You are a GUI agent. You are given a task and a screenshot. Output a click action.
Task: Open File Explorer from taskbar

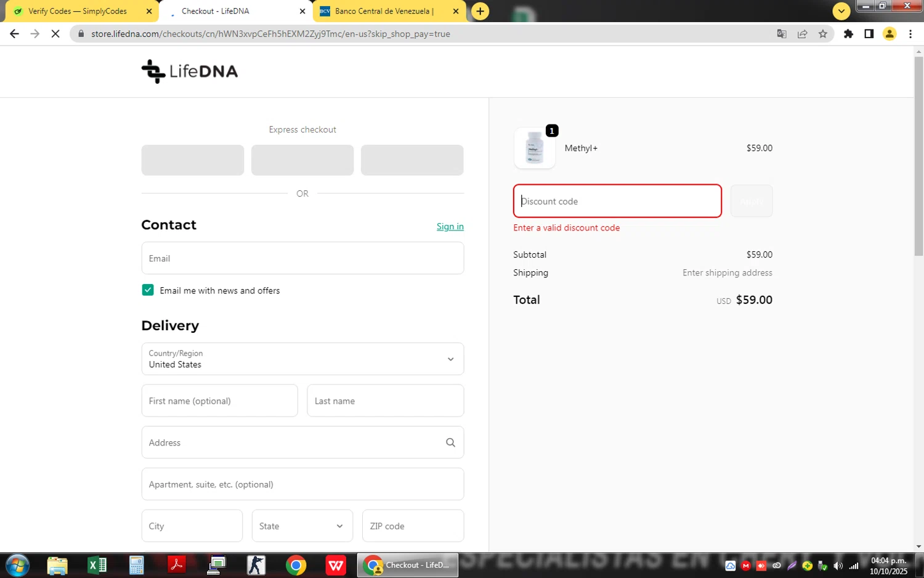[57, 565]
